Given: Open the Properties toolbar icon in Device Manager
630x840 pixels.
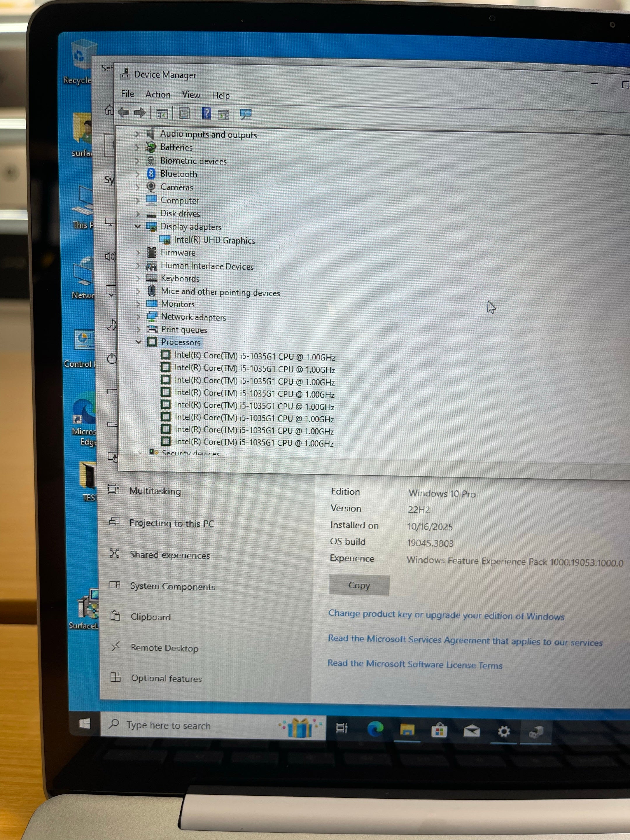Looking at the screenshot, I should pos(184,113).
